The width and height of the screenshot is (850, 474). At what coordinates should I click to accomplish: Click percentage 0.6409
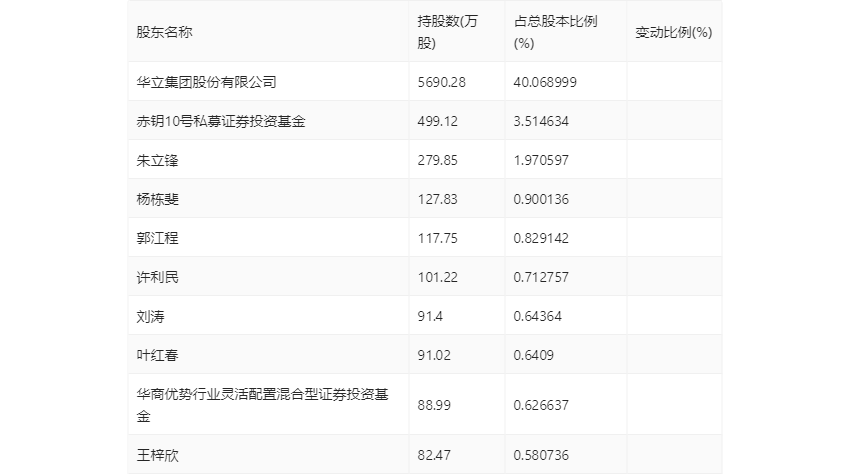[x=533, y=355]
